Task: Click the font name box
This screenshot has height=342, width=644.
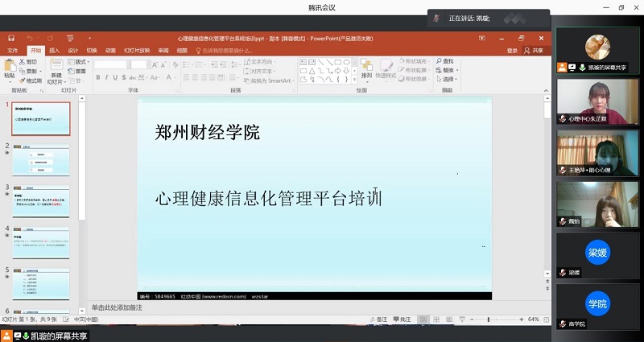Action: click(x=109, y=64)
